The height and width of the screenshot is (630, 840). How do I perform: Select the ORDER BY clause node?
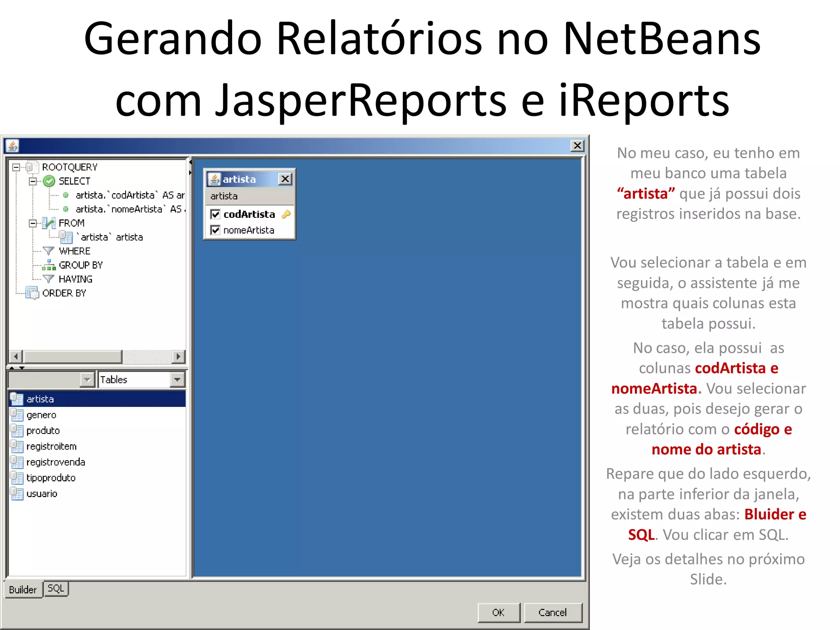(64, 293)
